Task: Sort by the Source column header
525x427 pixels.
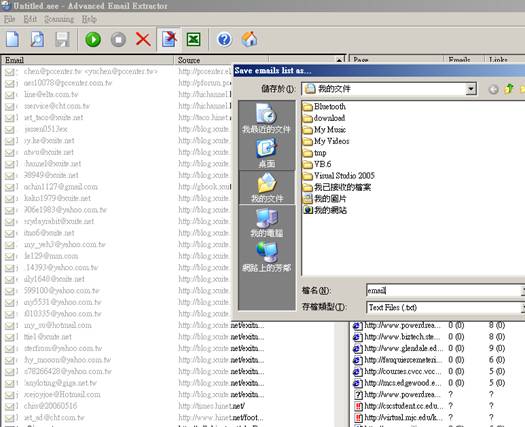Action: 221,60
